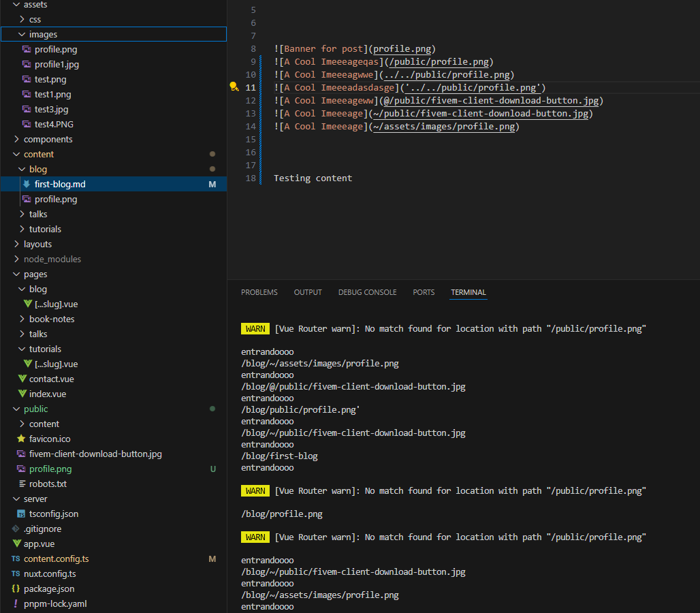Click the /blog/first-blog line in terminal
The height and width of the screenshot is (613, 700).
pyautogui.click(x=279, y=456)
